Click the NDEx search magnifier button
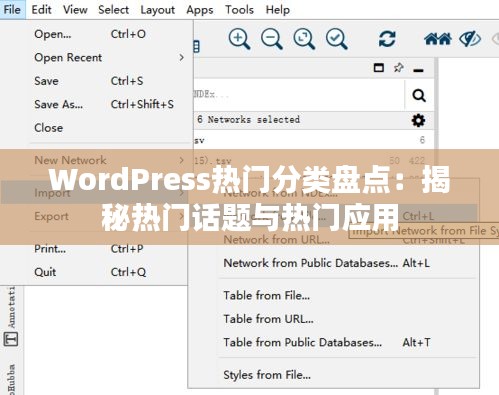 (419, 95)
